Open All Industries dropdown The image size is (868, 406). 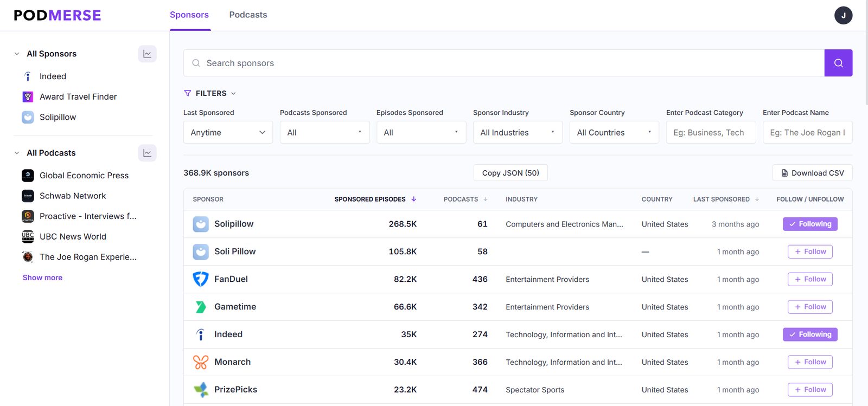518,132
